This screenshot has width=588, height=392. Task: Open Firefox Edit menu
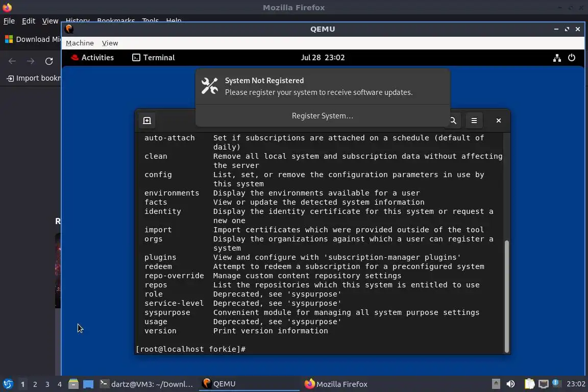coord(29,21)
